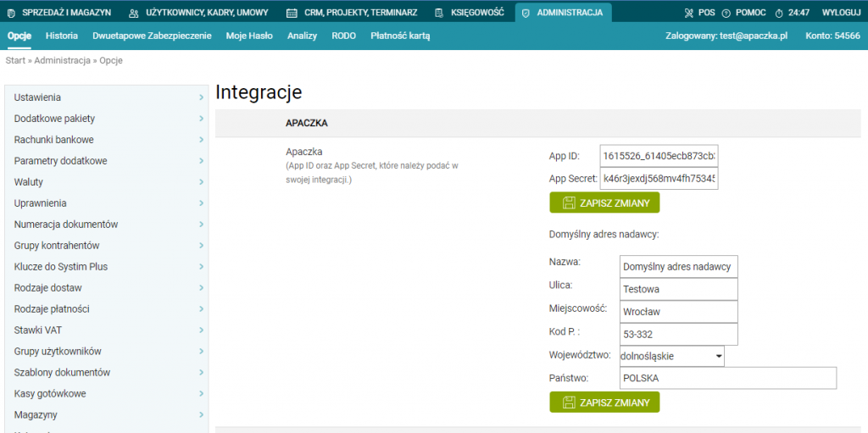Save App ID changes with first Zapisz Zmiany
Image resolution: width=868 pixels, height=433 pixels.
click(x=604, y=203)
